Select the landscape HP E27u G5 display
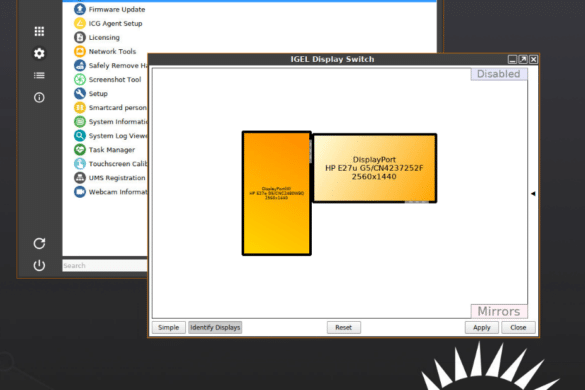The width and height of the screenshot is (585, 390). [374, 168]
